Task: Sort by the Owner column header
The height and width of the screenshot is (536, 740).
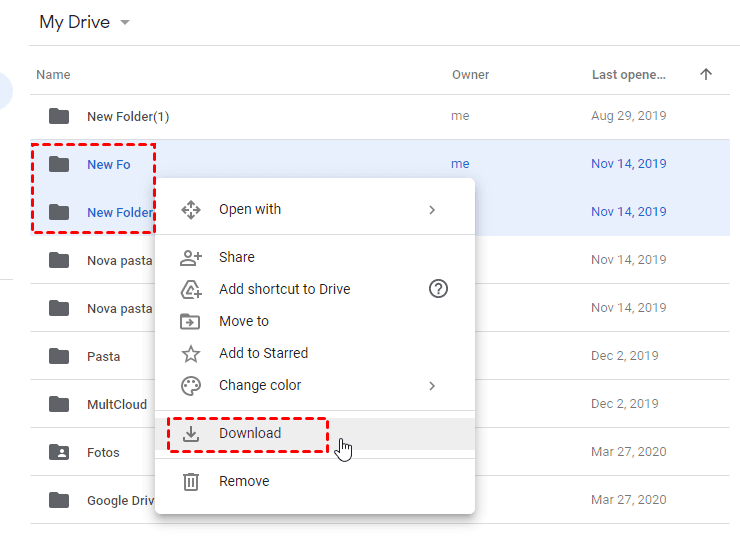Action: click(x=470, y=75)
